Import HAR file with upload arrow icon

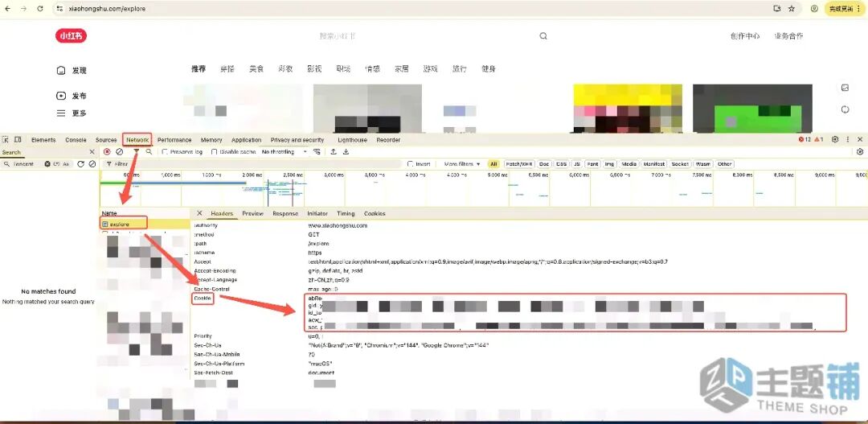coord(334,151)
